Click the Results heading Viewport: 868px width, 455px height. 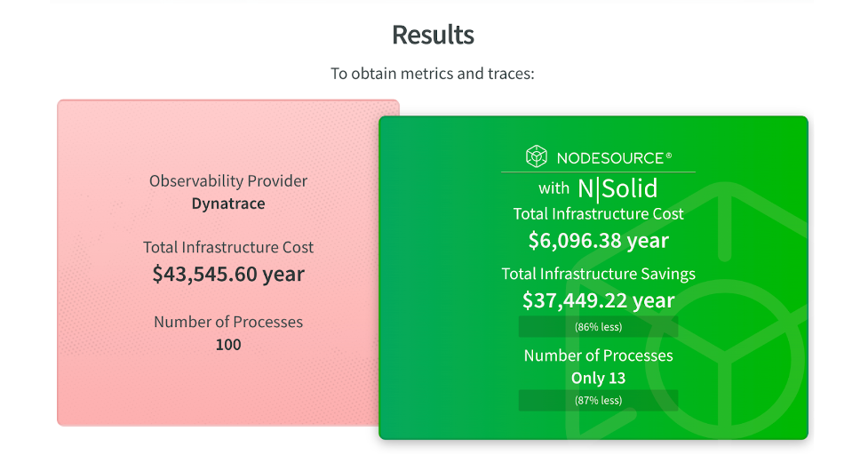coord(433,35)
